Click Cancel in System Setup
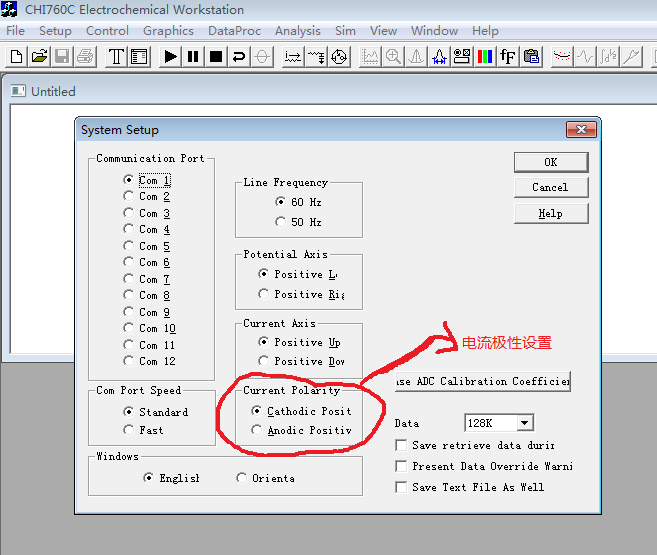 tap(551, 188)
